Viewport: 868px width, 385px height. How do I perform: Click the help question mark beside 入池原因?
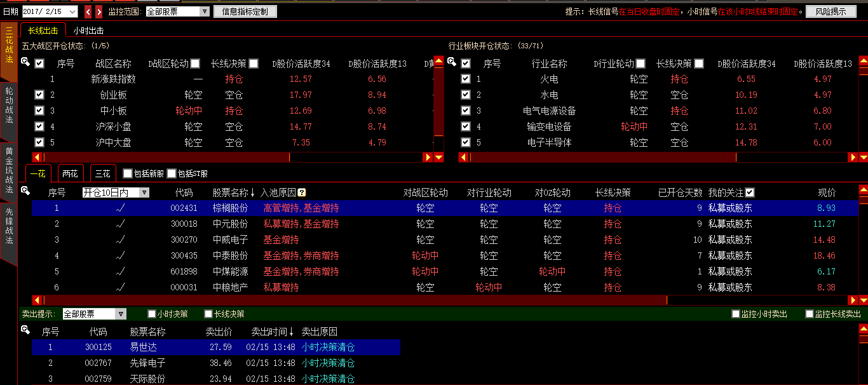(302, 192)
